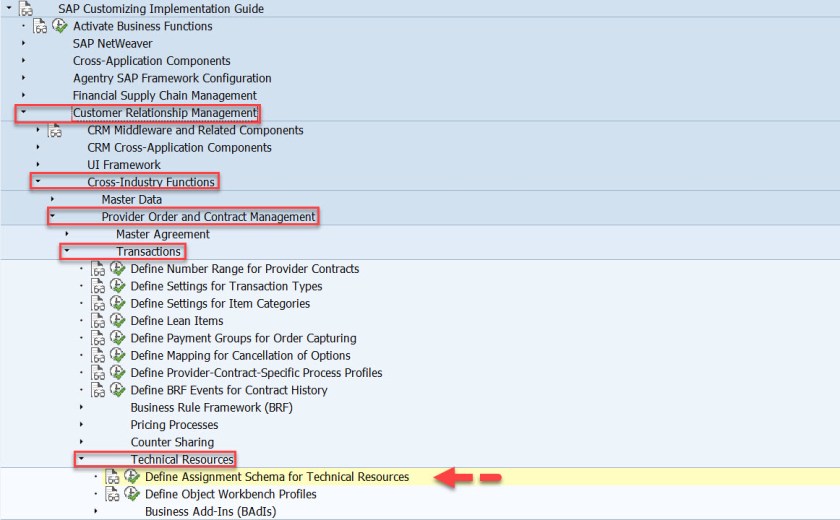Open documentation for Define Assignment Schema for Technical Resources
The height and width of the screenshot is (520, 840).
pos(112,476)
